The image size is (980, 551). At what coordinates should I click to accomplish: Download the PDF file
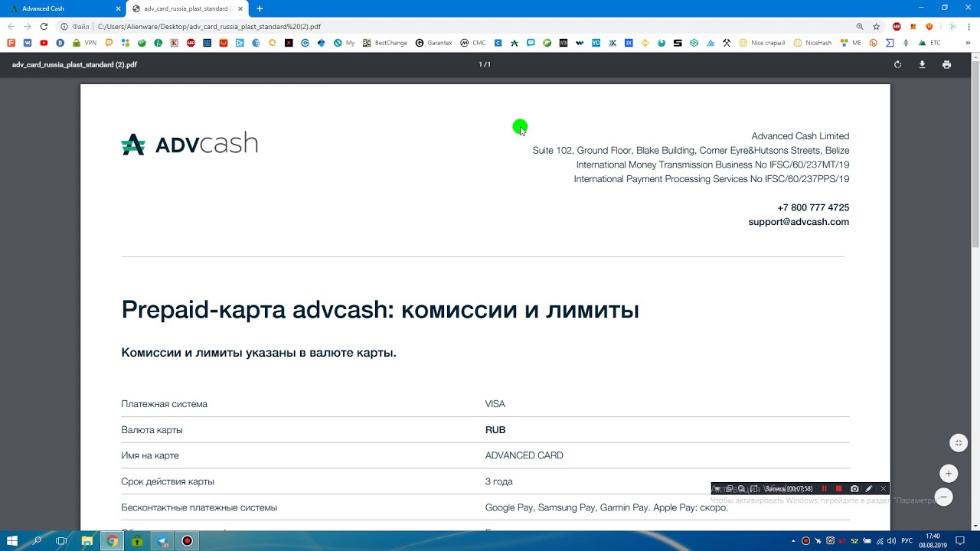[x=922, y=65]
